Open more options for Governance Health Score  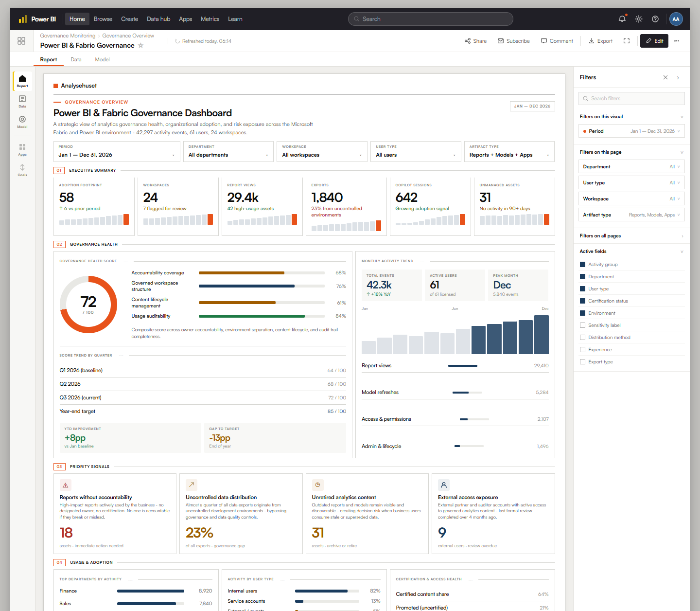coord(126,261)
